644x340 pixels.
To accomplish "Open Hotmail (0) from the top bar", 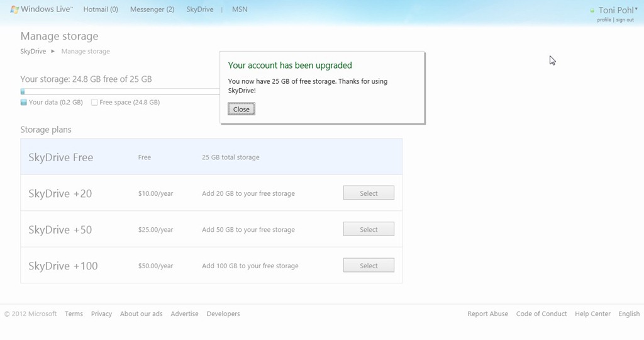I will click(101, 9).
